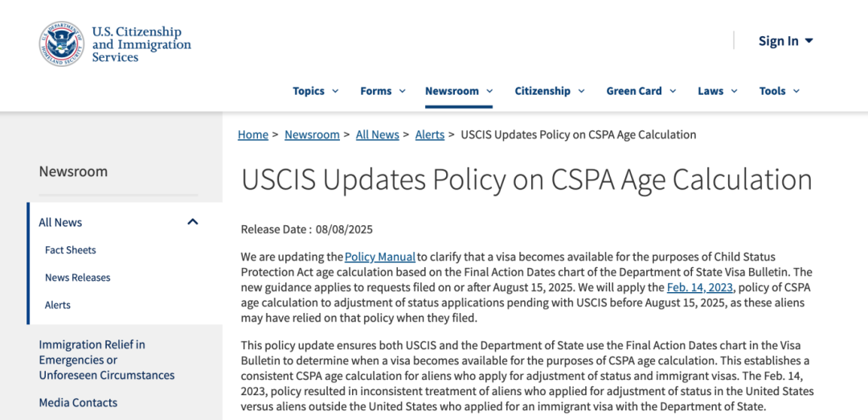
Task: Expand the Green Card menu
Action: (641, 91)
